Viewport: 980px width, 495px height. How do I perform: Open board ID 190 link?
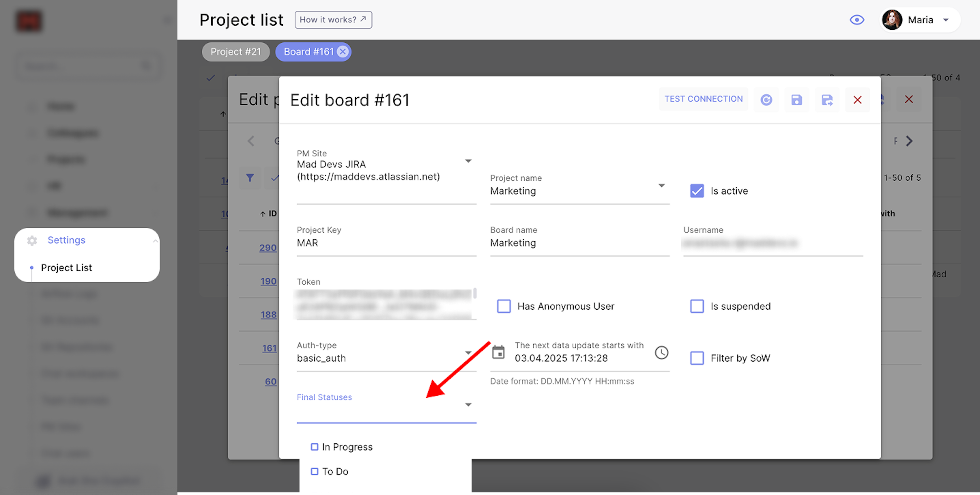268,281
